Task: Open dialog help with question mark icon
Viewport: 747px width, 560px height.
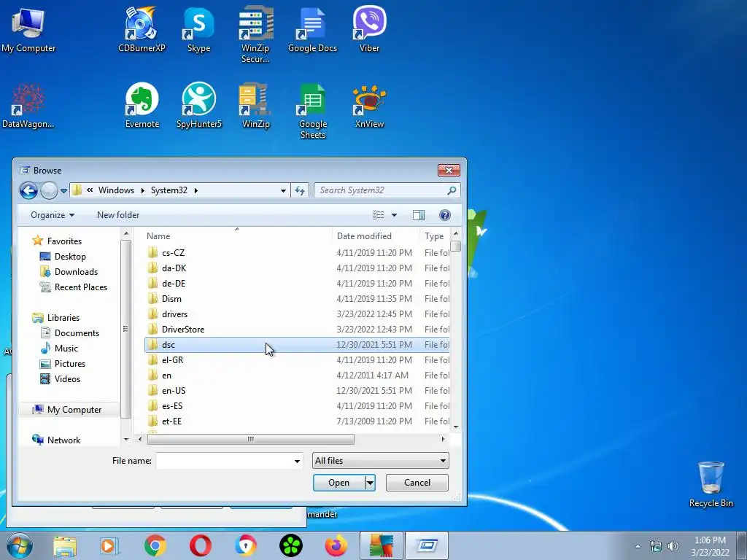Action: point(444,215)
